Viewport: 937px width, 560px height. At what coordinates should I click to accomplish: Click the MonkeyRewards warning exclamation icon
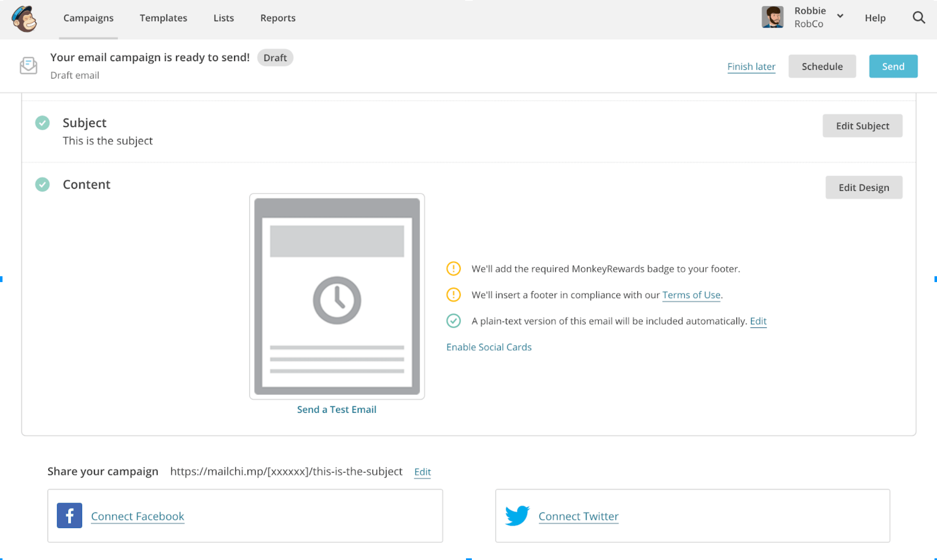coord(453,269)
